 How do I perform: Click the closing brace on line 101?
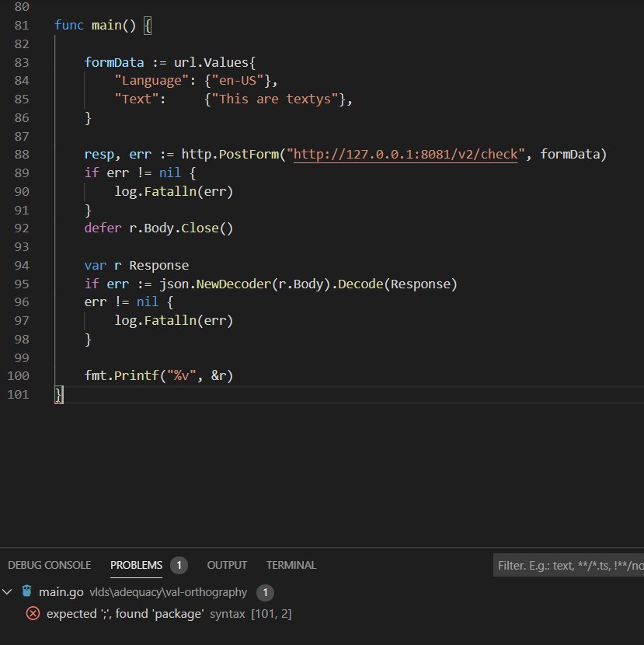coord(59,395)
